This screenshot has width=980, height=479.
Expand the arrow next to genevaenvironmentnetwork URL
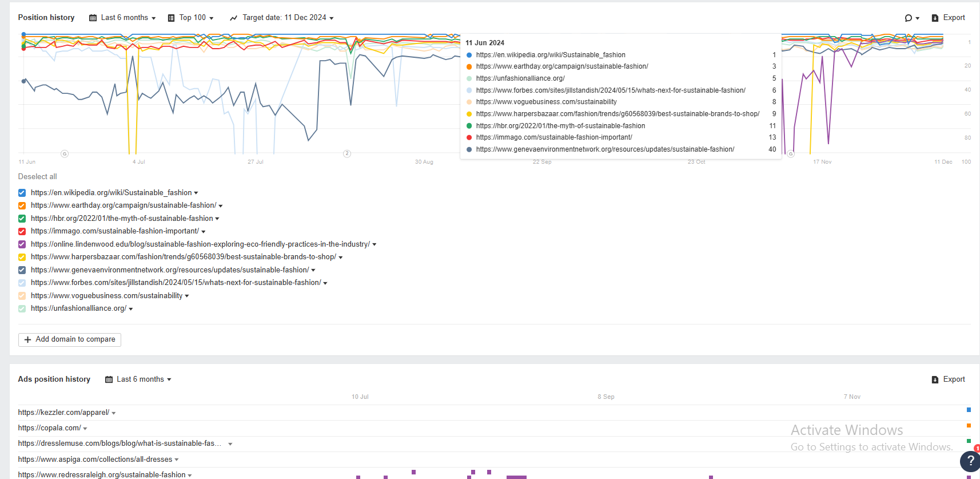pos(313,271)
